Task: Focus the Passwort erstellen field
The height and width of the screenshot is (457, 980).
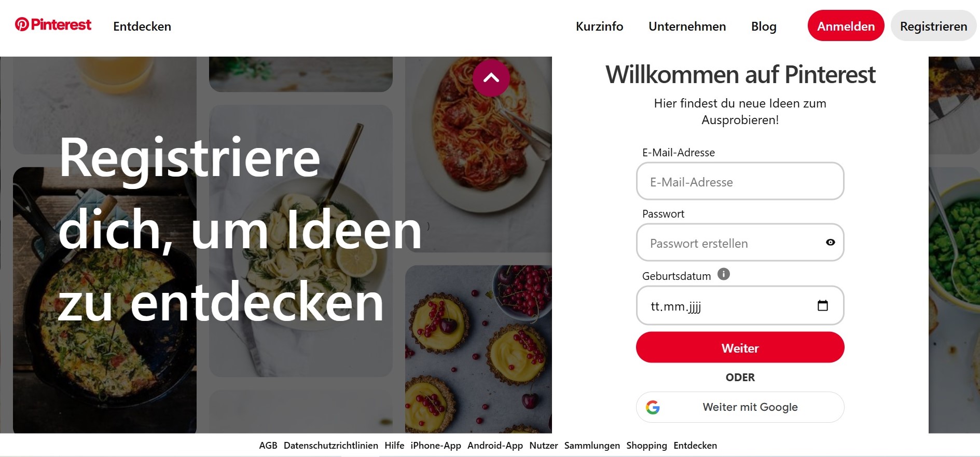Action: 740,243
